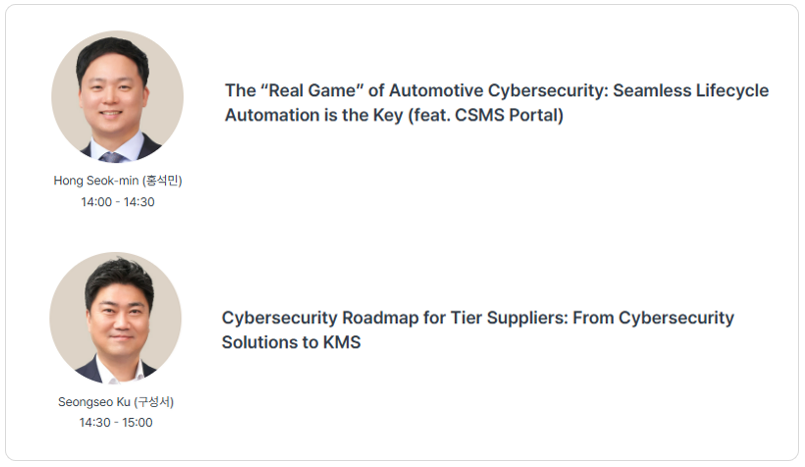This screenshot has width=805, height=467.
Task: Click the 14:30 - 15:00 time slot
Action: pyautogui.click(x=116, y=422)
